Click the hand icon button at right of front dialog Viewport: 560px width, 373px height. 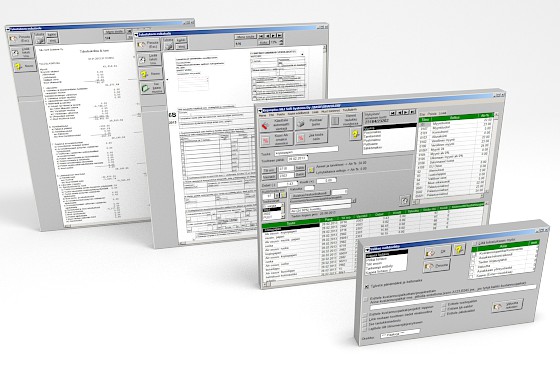pyautogui.click(x=507, y=305)
